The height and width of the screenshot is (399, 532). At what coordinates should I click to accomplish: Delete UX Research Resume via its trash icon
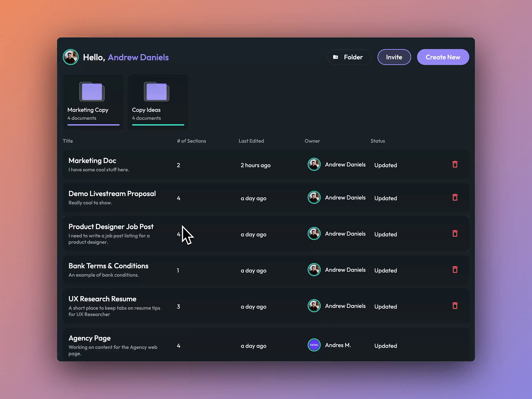point(455,306)
